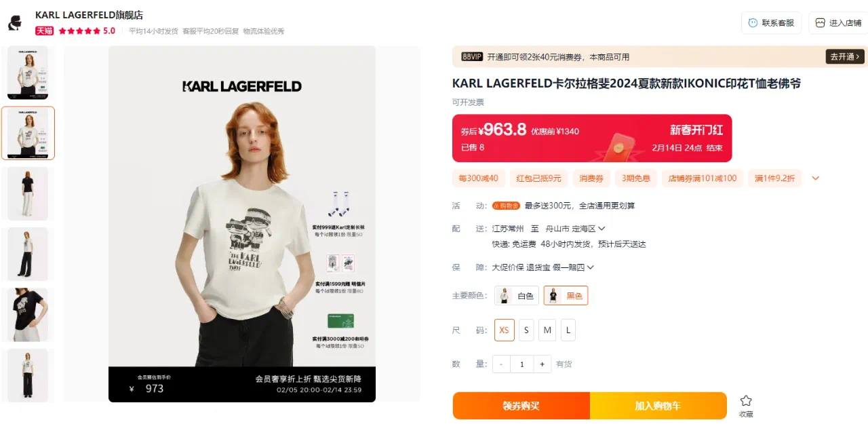Click the contact customer service headset icon
The image size is (868, 439).
click(753, 22)
